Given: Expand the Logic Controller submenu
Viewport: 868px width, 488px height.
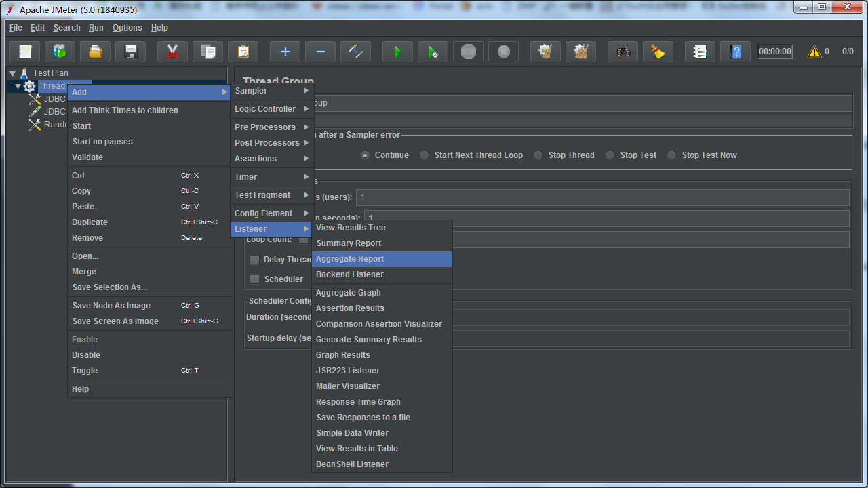Looking at the screenshot, I should (272, 109).
